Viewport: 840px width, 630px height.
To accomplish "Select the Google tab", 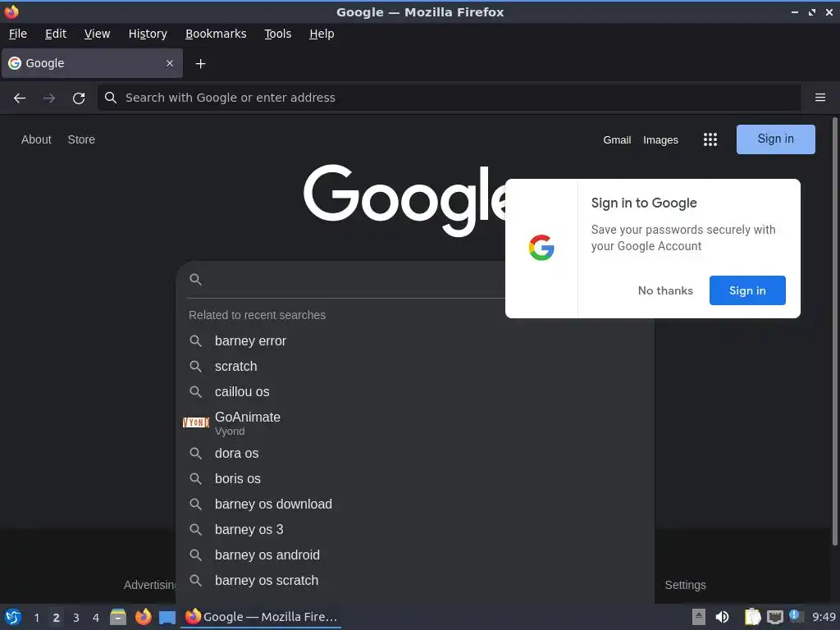I will click(92, 63).
